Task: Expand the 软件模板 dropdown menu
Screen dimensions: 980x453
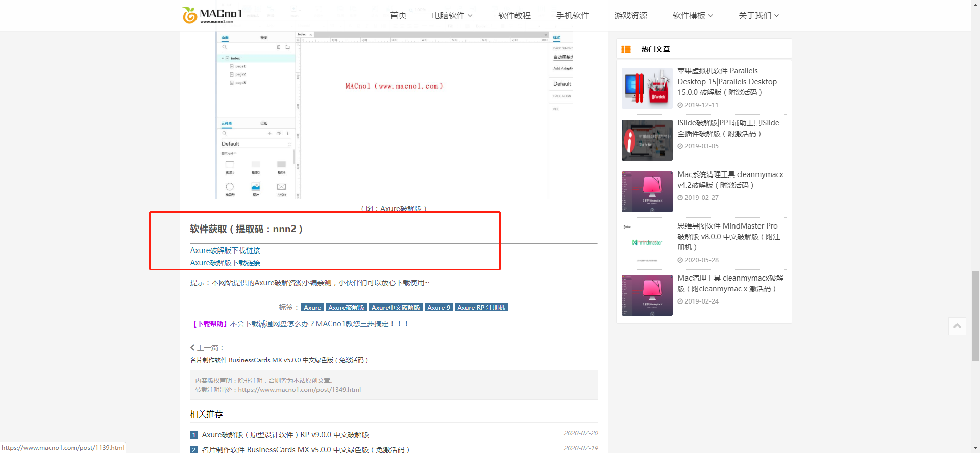Action: 693,15
